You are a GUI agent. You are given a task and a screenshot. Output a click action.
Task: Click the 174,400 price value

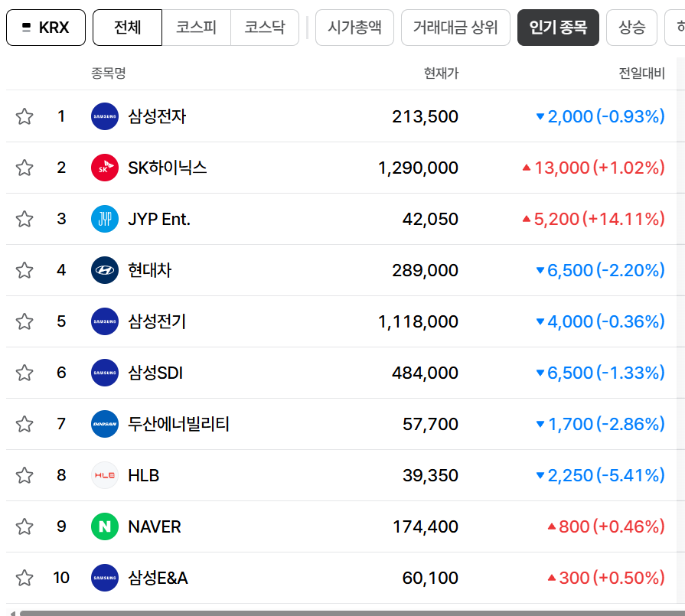coord(426,526)
